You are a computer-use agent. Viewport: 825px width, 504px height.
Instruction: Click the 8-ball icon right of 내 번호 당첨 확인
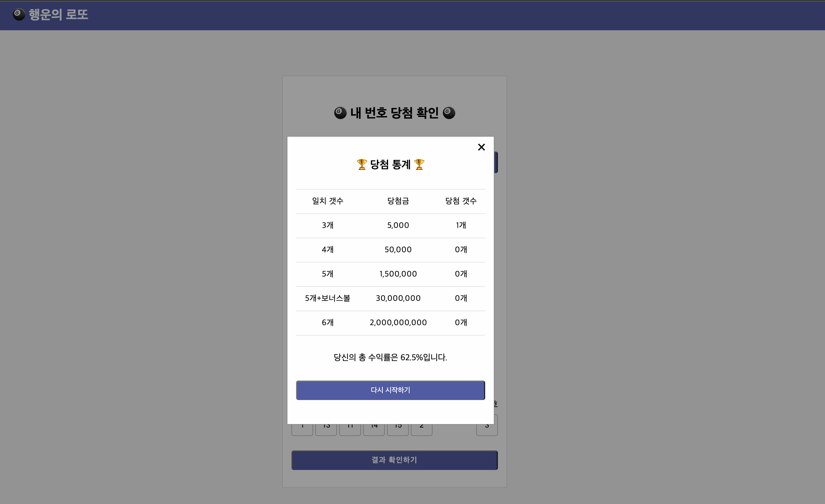pyautogui.click(x=449, y=113)
